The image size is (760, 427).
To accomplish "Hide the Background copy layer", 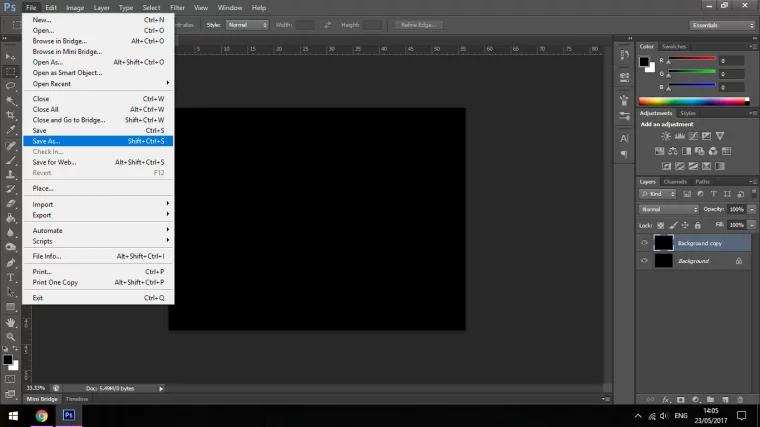I will (644, 243).
